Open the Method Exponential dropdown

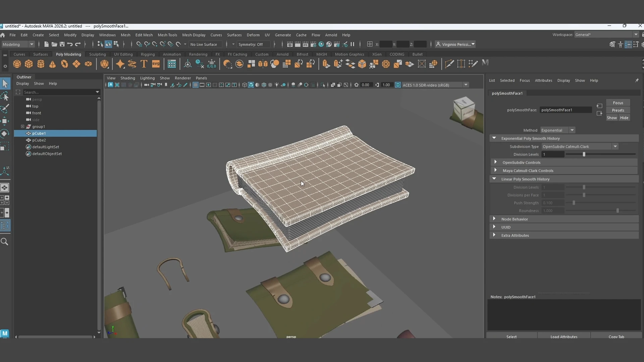(557, 130)
